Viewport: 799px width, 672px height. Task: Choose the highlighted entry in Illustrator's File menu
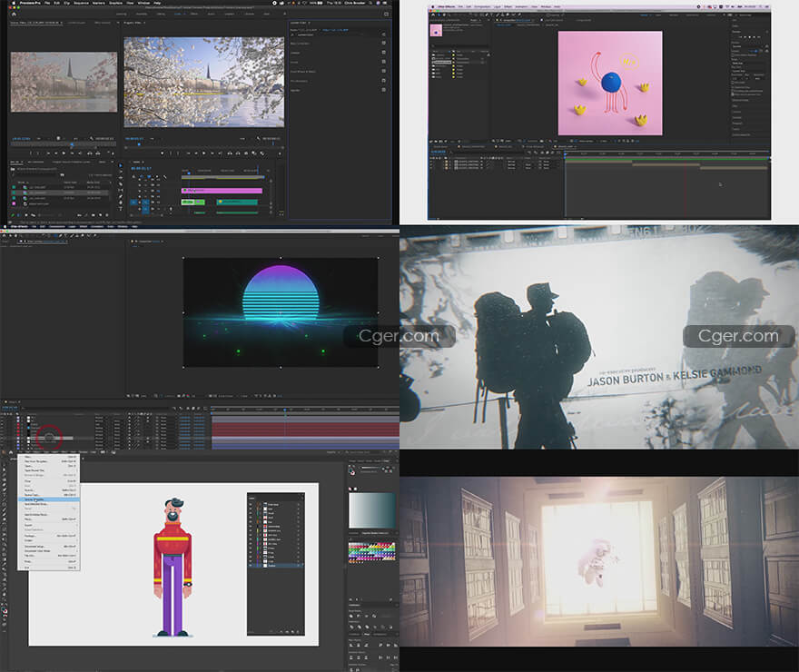[x=49, y=499]
